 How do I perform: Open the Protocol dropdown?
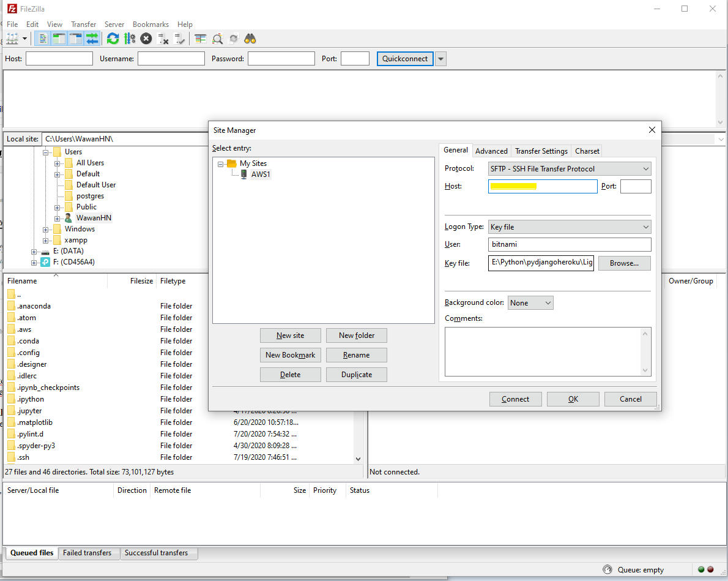[x=570, y=169]
